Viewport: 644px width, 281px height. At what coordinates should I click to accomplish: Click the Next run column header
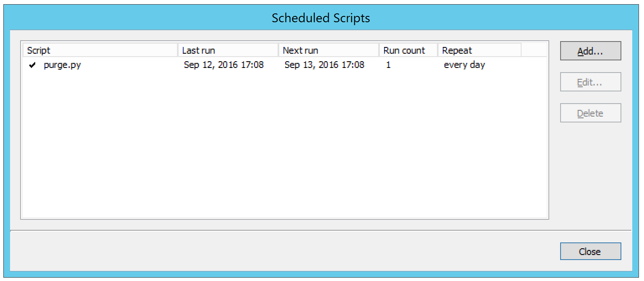point(329,50)
